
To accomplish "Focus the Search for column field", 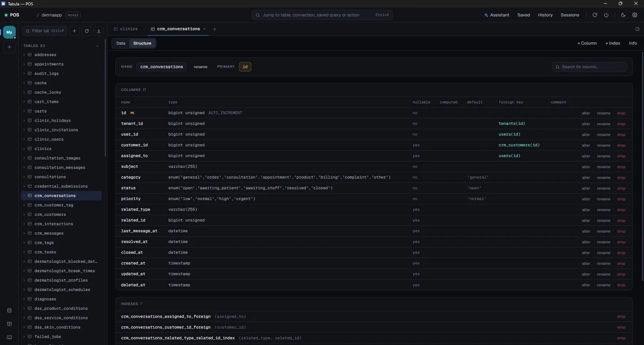I will (590, 67).
